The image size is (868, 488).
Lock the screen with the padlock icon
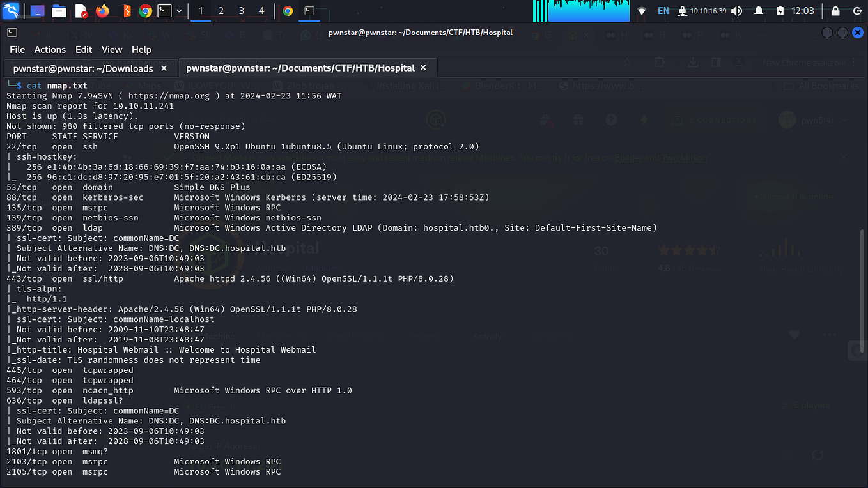coord(835,11)
